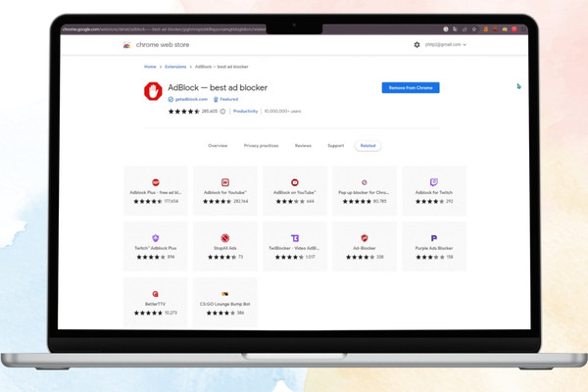588x392 pixels.
Task: Open the CS:GO Lounge Bump Bot title
Action: point(225,304)
